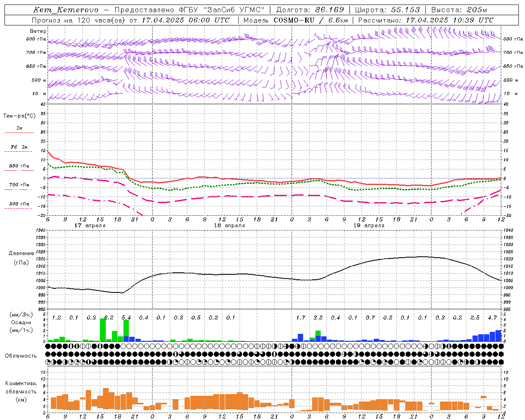This screenshot has height=420, width=525.
Task: Click the '2м' temperature legend label
Action: tap(19, 128)
